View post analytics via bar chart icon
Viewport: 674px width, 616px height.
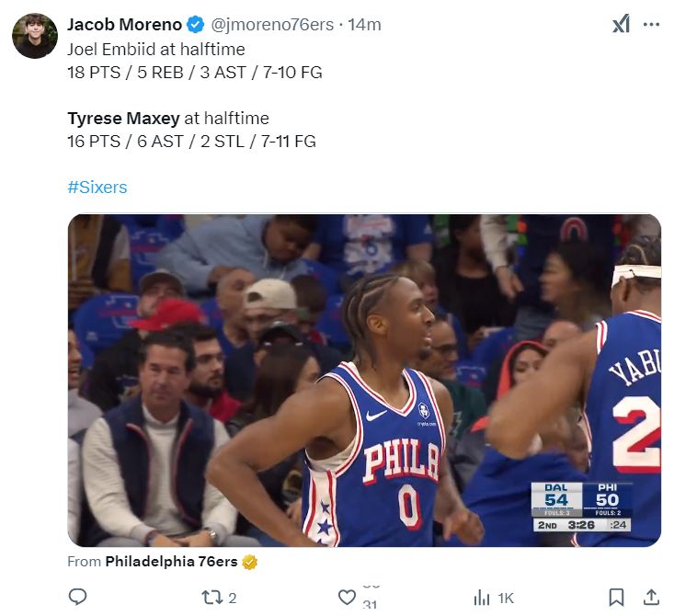[x=482, y=598]
